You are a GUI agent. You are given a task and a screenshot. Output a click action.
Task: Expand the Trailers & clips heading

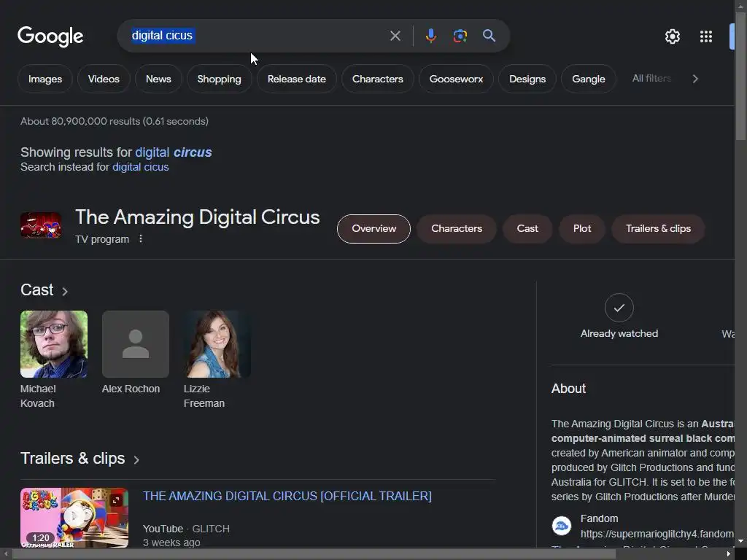click(80, 459)
